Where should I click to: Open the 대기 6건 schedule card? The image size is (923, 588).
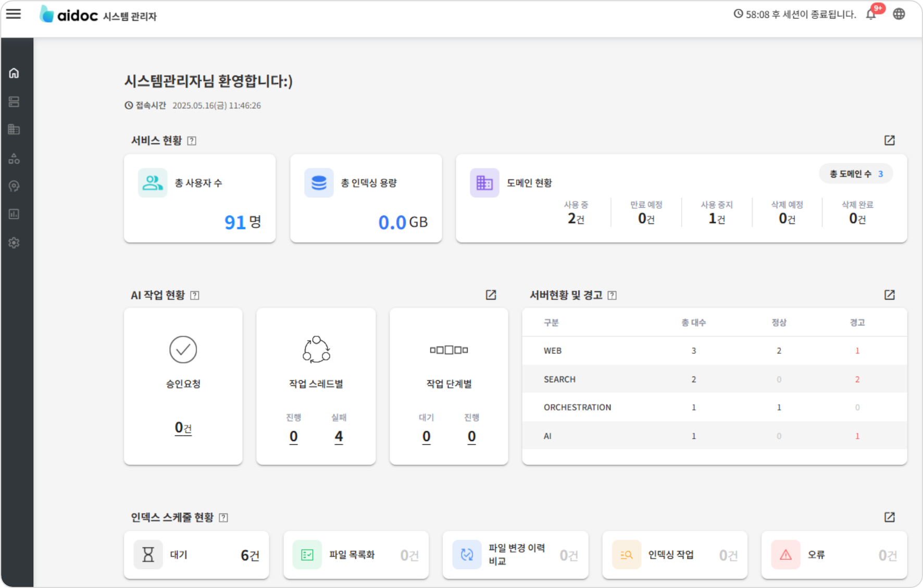196,555
